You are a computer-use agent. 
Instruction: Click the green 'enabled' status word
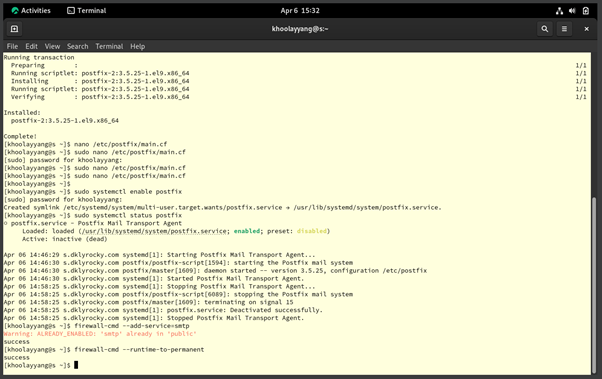click(x=247, y=231)
